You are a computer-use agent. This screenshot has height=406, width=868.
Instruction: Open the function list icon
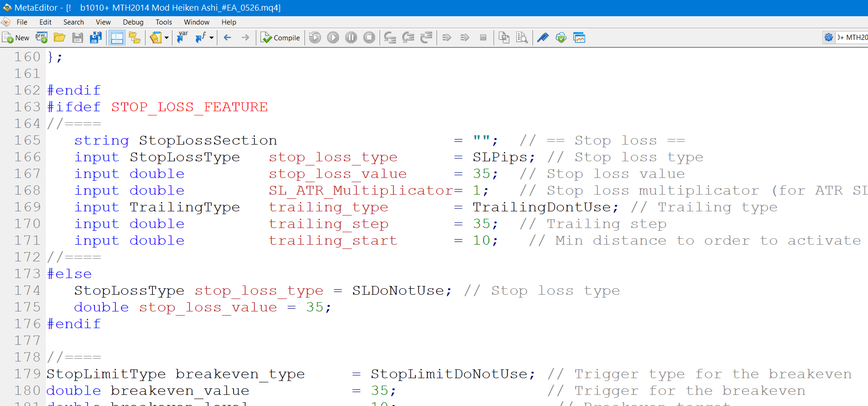[x=201, y=38]
